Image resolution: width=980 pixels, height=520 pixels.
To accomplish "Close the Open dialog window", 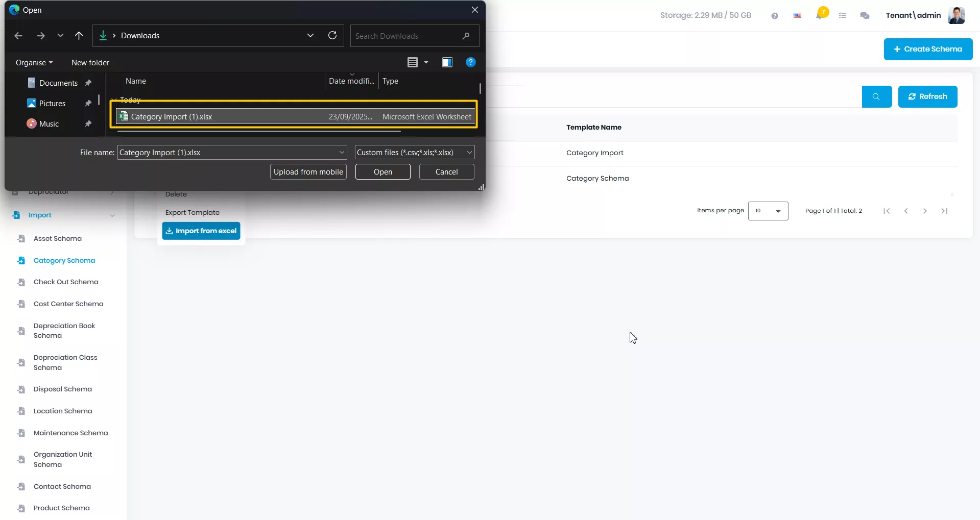I will coord(475,10).
